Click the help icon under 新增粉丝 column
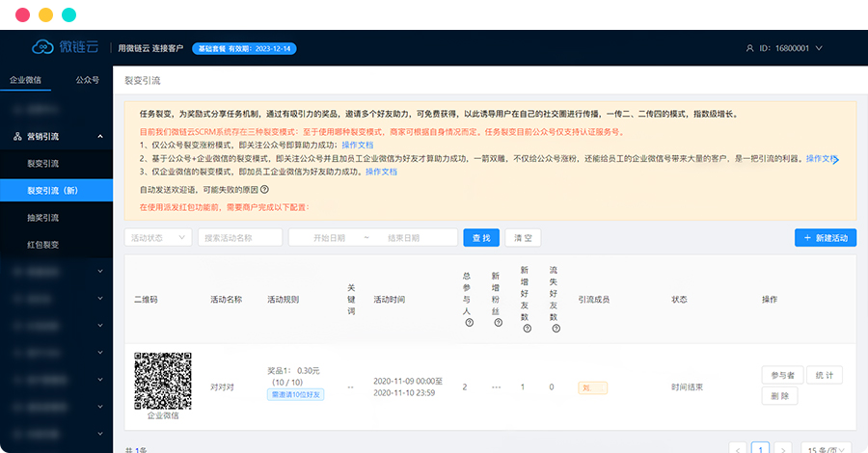Image resolution: width=868 pixels, height=453 pixels. pos(496,323)
